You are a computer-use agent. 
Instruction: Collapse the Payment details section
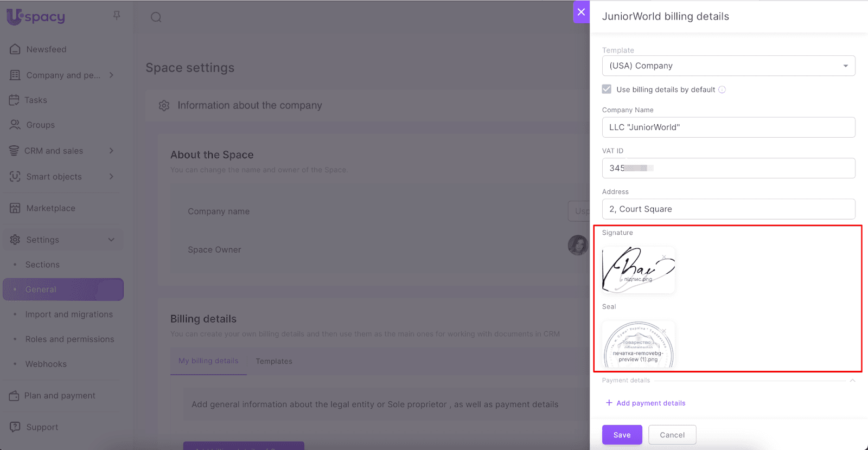[852, 381]
